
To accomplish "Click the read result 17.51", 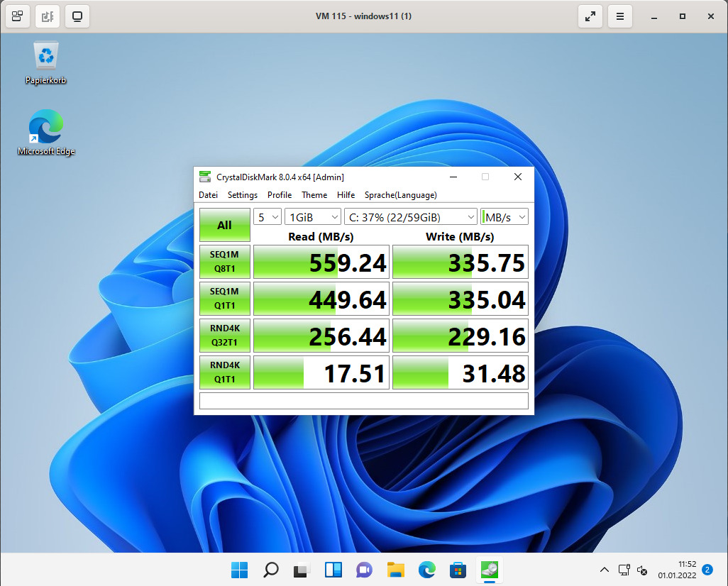I will 321,372.
